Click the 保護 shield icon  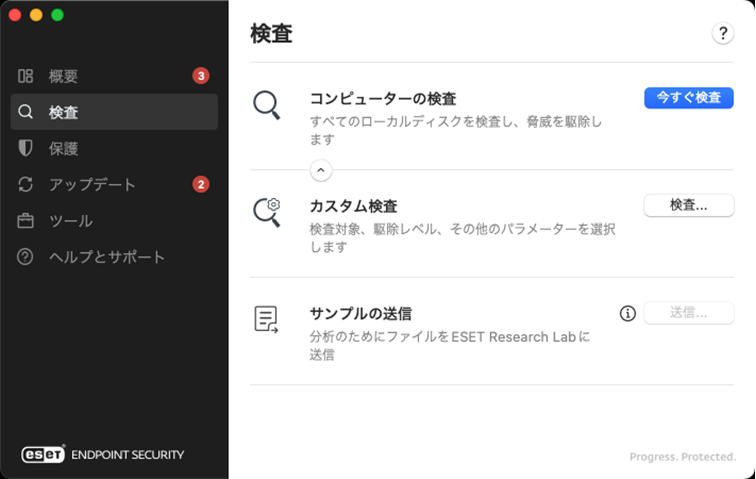pos(25,148)
